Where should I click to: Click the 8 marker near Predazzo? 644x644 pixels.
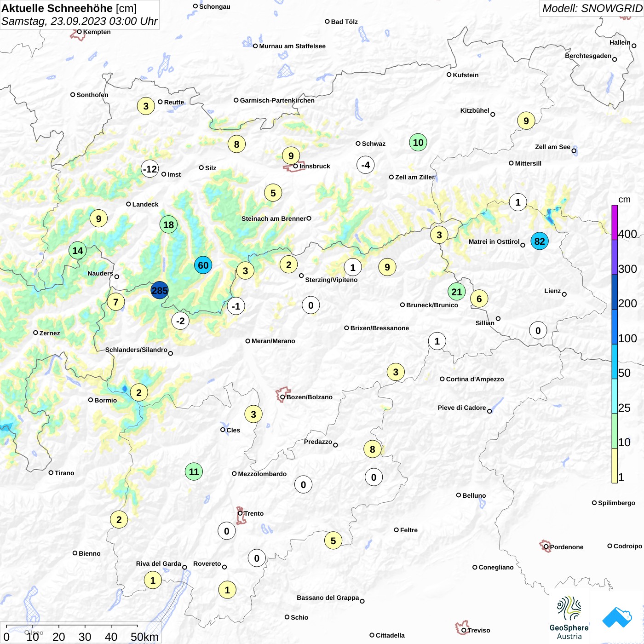point(372,449)
